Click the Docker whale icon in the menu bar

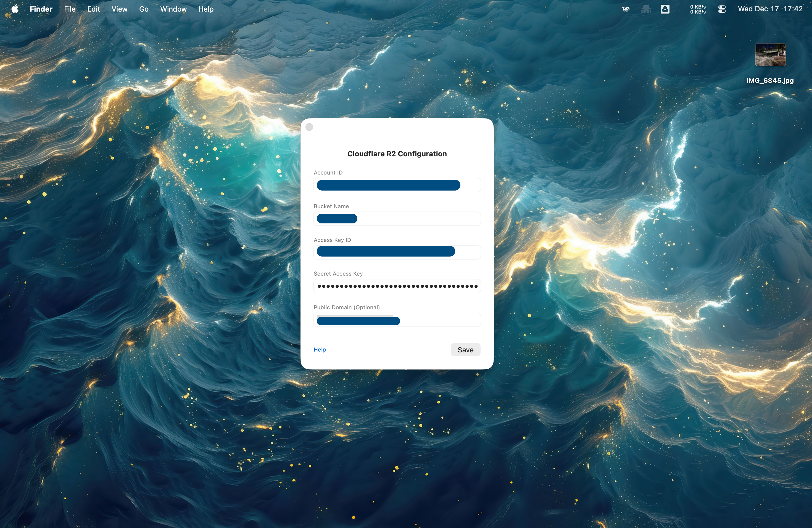pos(625,9)
